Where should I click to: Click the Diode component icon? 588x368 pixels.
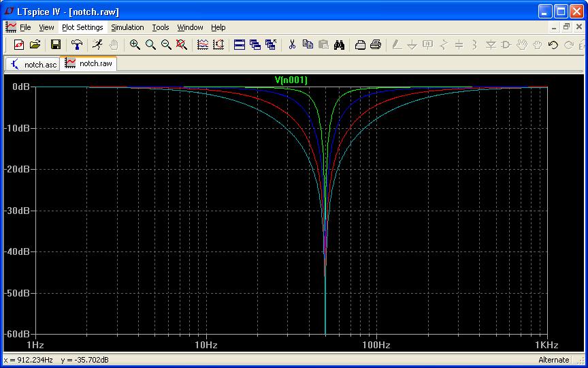[x=491, y=45]
